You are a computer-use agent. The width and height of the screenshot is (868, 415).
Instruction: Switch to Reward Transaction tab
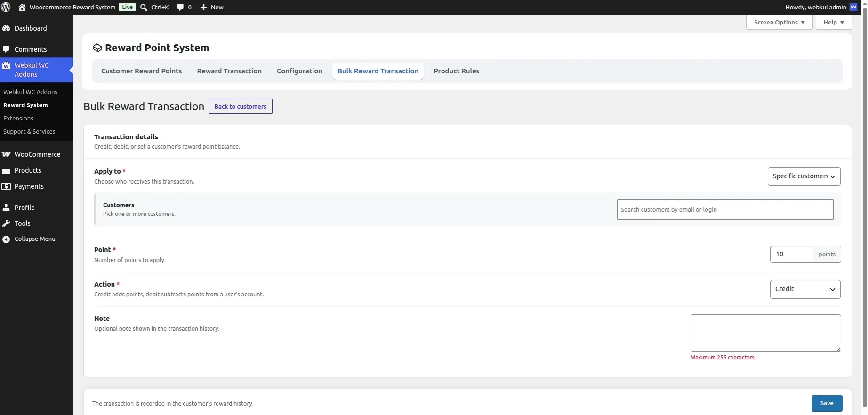[x=229, y=71]
